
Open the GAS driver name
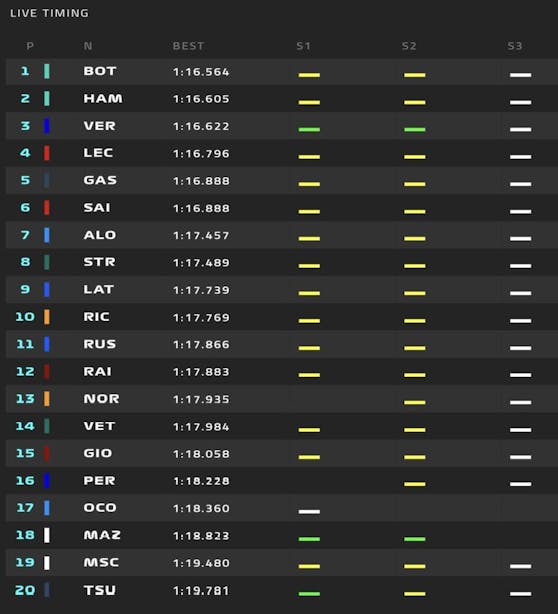pos(100,180)
